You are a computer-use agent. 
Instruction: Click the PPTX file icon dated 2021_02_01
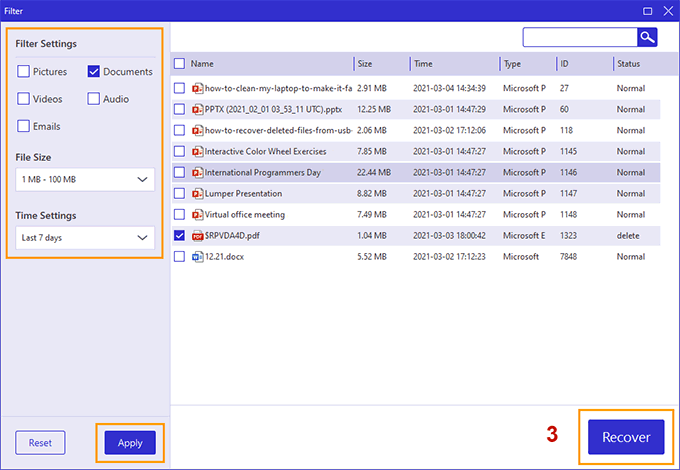[x=197, y=109]
